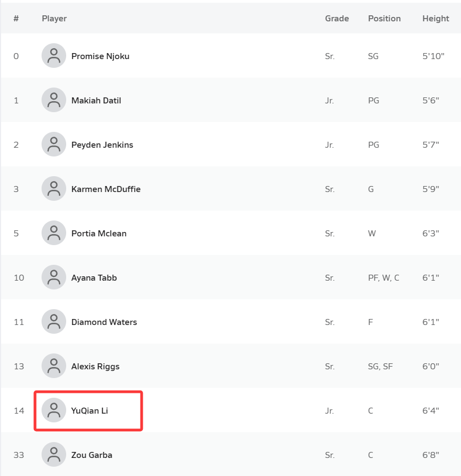Sort by the Height column header
This screenshot has width=461, height=476.
[435, 19]
